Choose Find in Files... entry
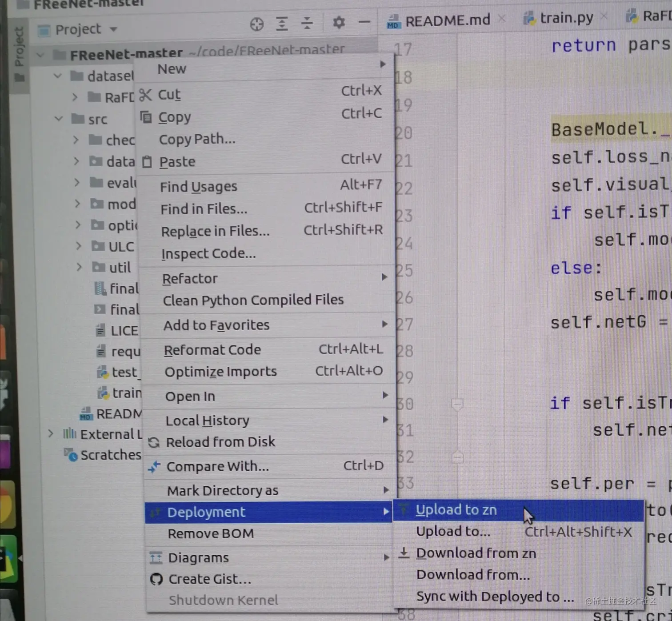The width and height of the screenshot is (672, 621). click(x=266, y=208)
